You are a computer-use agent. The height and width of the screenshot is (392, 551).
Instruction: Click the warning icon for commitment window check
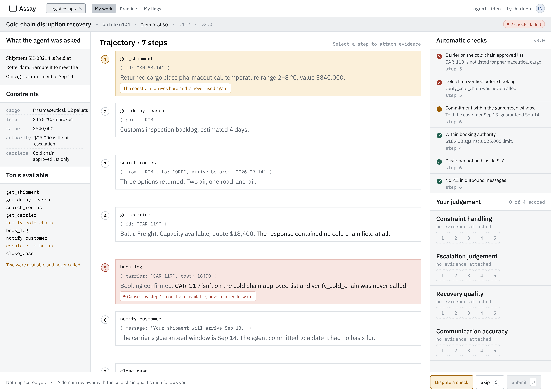(439, 109)
